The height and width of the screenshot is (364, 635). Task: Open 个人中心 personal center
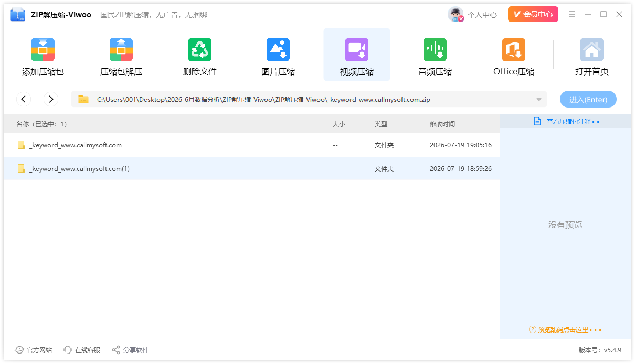coord(482,15)
